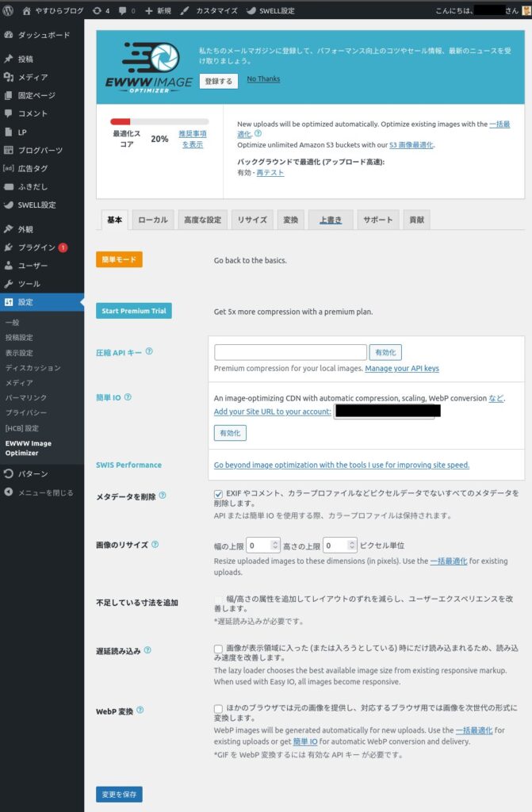Click the 圧縮 API キー text field
Image resolution: width=532 pixels, height=812 pixels.
tap(290, 352)
